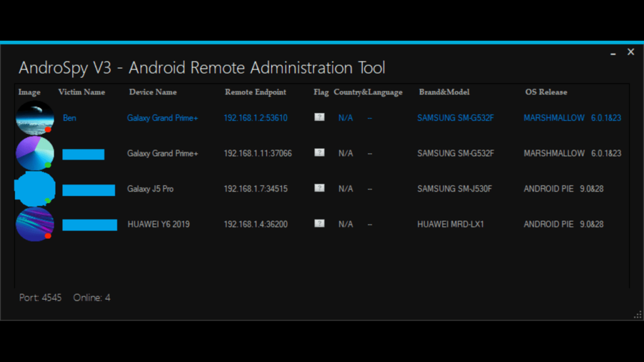This screenshot has height=362, width=644.
Task: Select endpoint 192.168.1.4:36200
Action: pos(255,224)
